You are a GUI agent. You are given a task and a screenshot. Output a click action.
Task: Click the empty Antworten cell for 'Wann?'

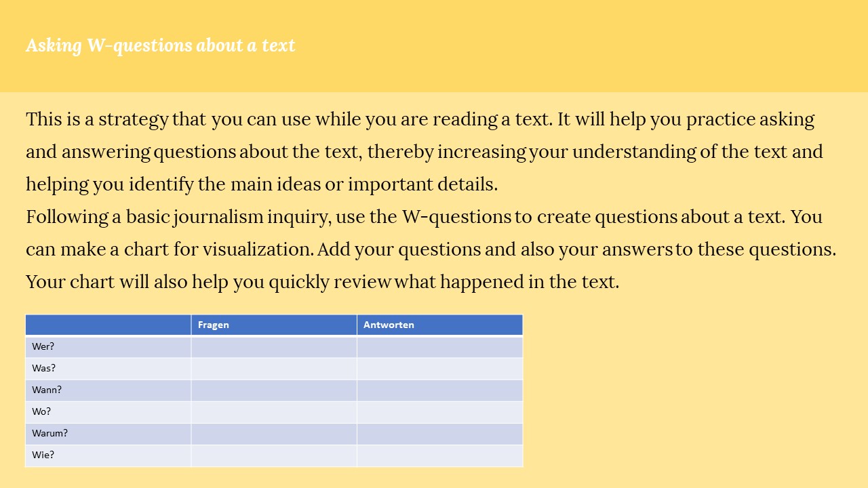(x=440, y=390)
